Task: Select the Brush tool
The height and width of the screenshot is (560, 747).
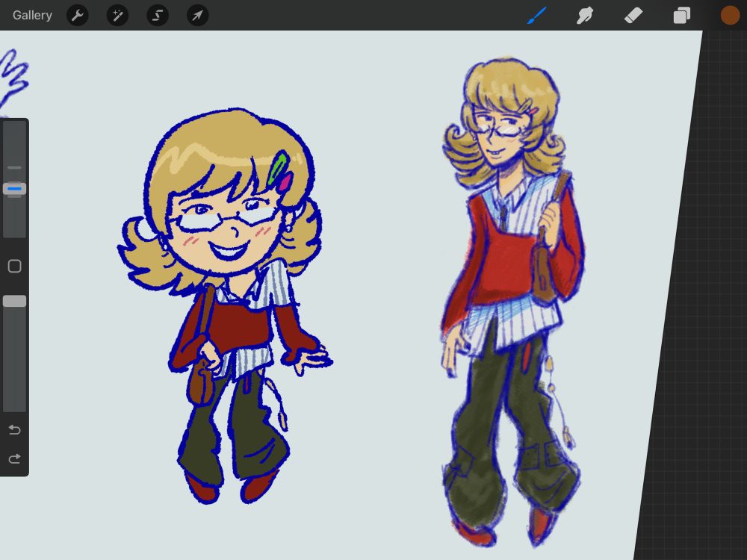Action: click(x=537, y=15)
